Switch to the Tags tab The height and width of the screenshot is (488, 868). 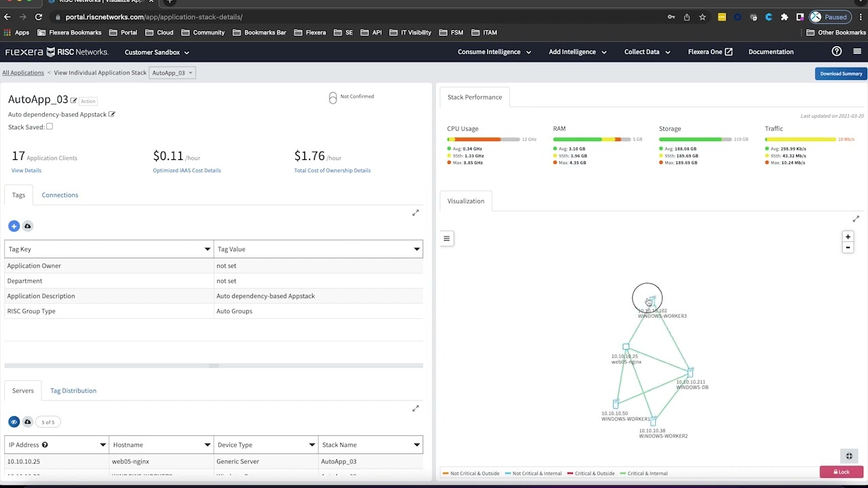(x=18, y=195)
